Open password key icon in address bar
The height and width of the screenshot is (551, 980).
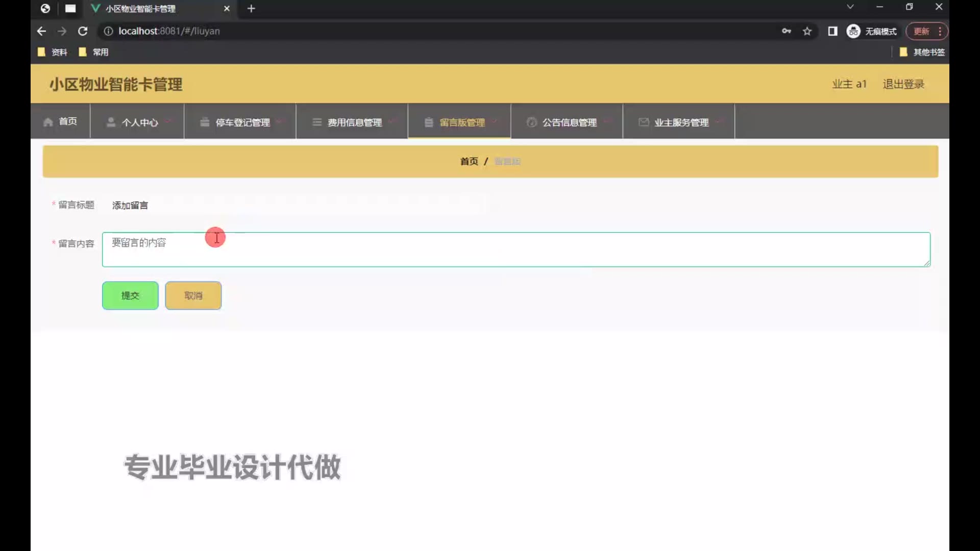coord(786,31)
